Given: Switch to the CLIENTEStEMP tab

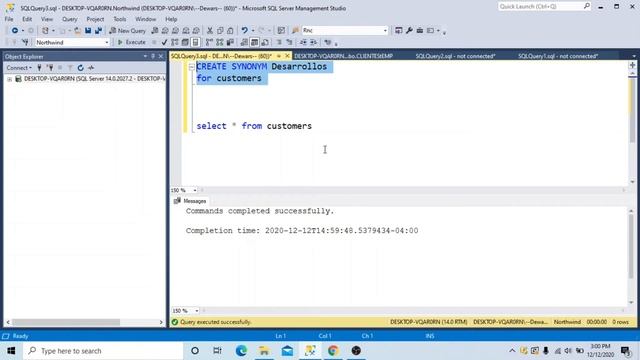Looking at the screenshot, I should tap(343, 56).
